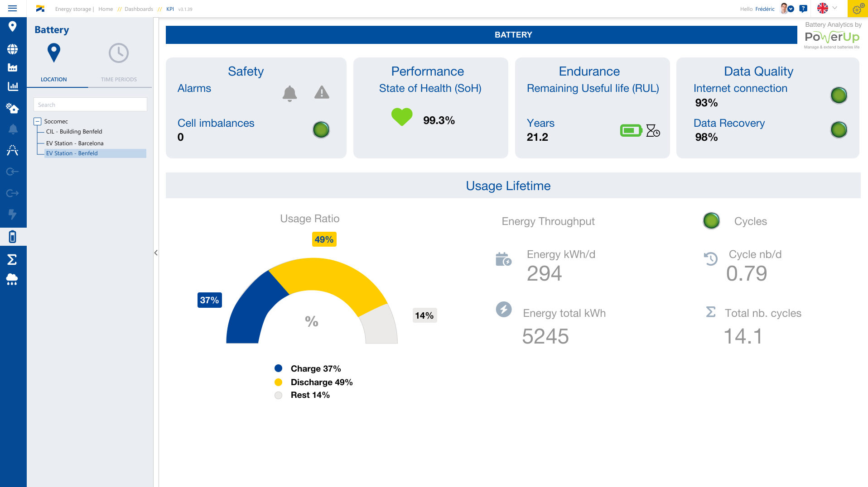
Task: Open the Dashboards breadcrumb link
Action: click(139, 9)
